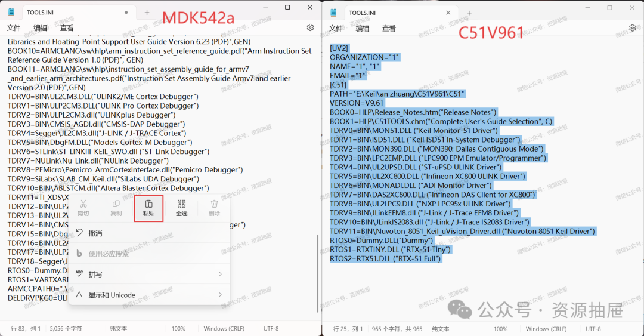Close the TOOLS.INI tab in right window

coord(448,13)
